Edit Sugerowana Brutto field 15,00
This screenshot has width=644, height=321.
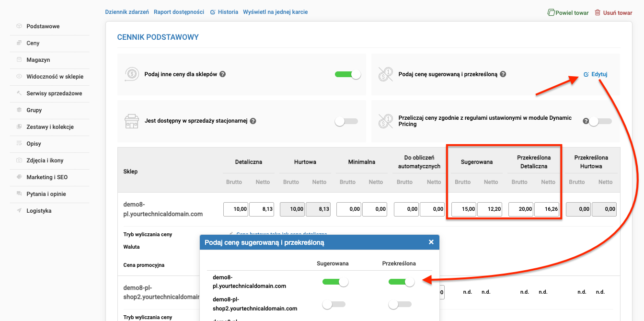coord(464,209)
